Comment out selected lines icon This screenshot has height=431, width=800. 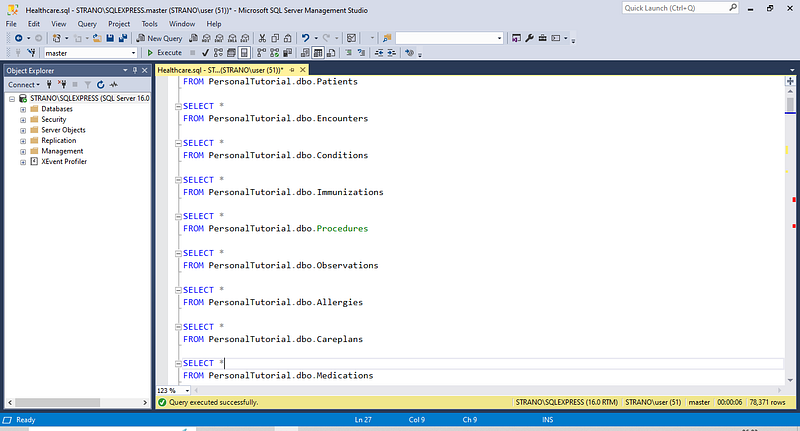coord(348,53)
